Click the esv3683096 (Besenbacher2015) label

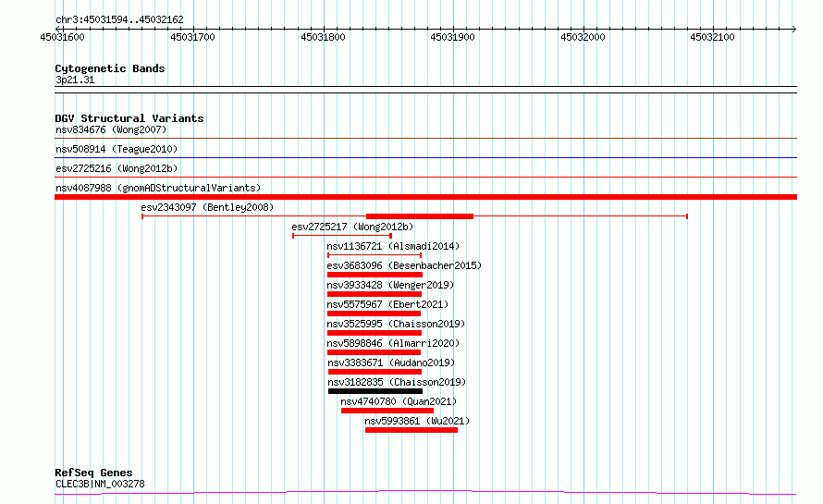click(404, 265)
